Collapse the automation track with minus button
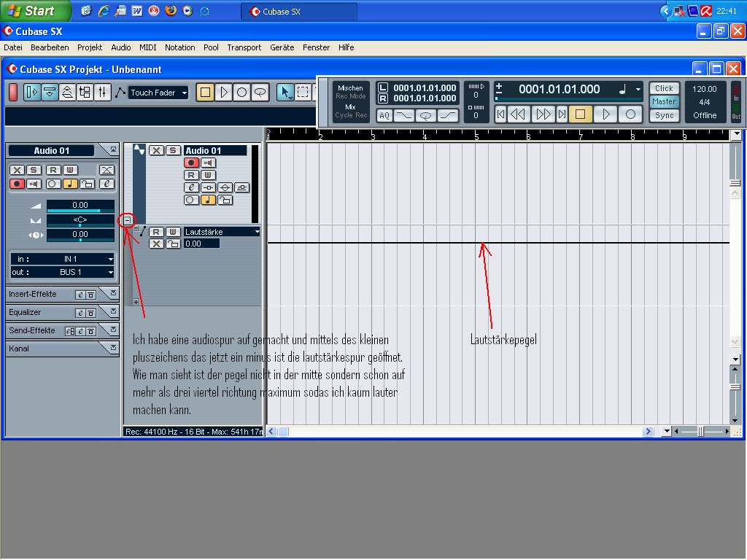The width and height of the screenshot is (747, 560). click(128, 220)
